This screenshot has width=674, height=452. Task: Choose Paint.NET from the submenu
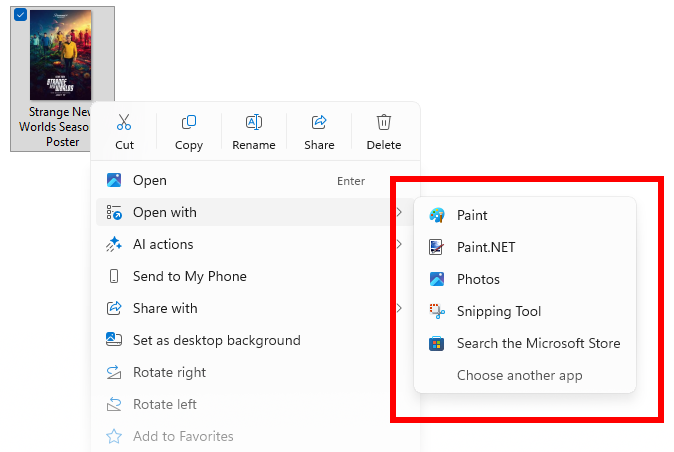486,247
